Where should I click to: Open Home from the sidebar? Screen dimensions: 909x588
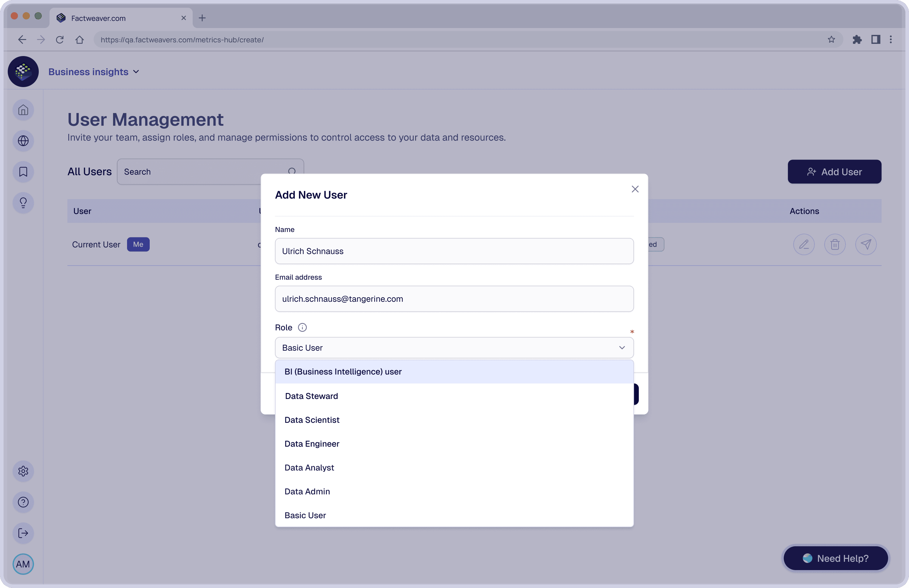(23, 110)
